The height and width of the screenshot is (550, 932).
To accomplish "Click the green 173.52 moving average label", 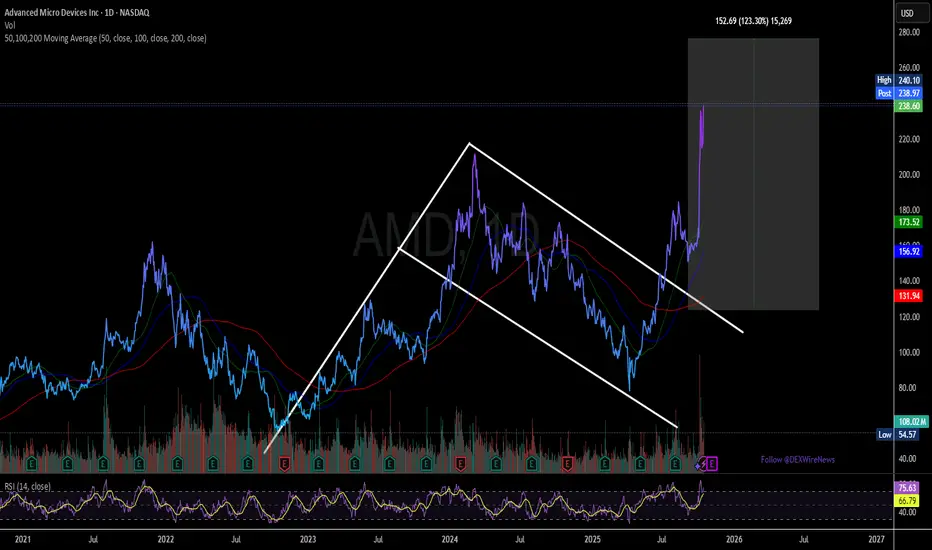I will [x=909, y=222].
